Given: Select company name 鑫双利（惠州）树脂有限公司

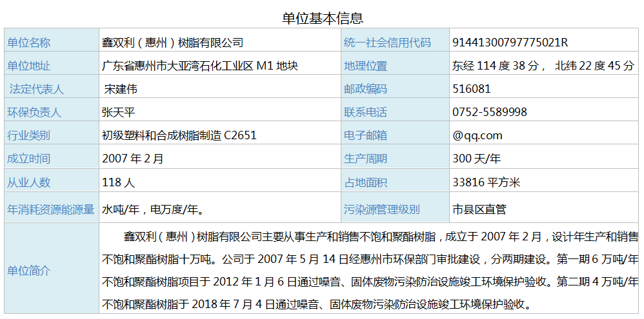Looking at the screenshot, I should [172, 43].
